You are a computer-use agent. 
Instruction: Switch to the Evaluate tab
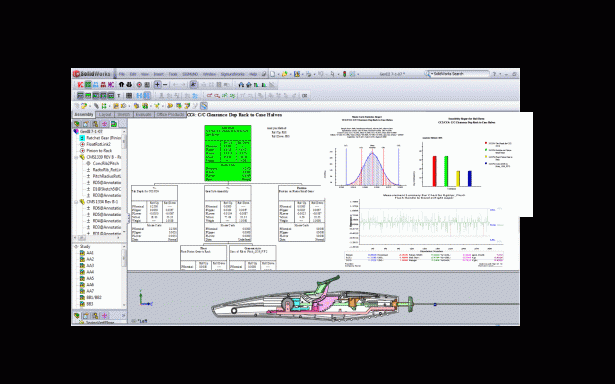[144, 115]
